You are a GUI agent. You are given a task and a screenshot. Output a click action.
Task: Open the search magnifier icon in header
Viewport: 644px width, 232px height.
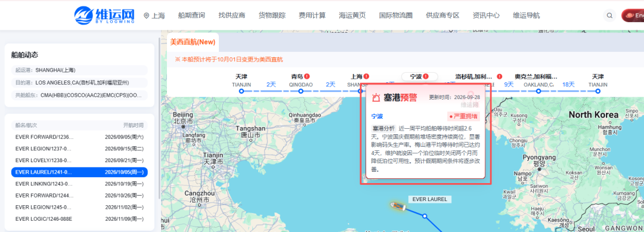coord(610,16)
